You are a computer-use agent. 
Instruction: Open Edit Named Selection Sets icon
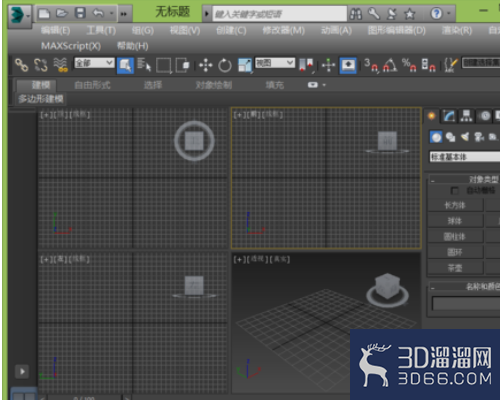(451, 65)
